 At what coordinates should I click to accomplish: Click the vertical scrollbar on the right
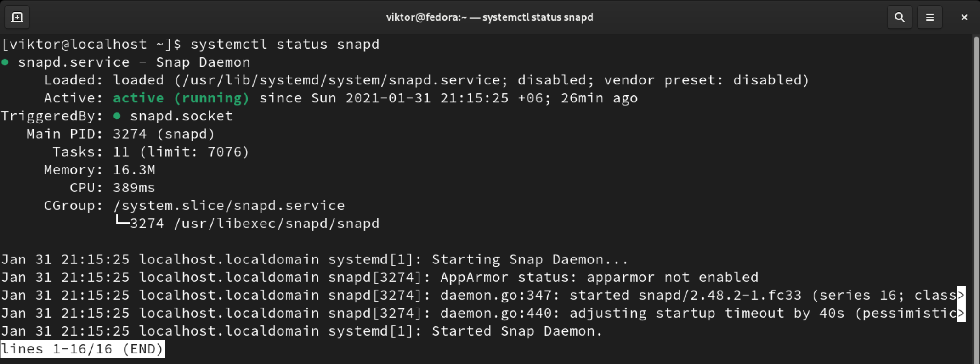click(x=976, y=184)
